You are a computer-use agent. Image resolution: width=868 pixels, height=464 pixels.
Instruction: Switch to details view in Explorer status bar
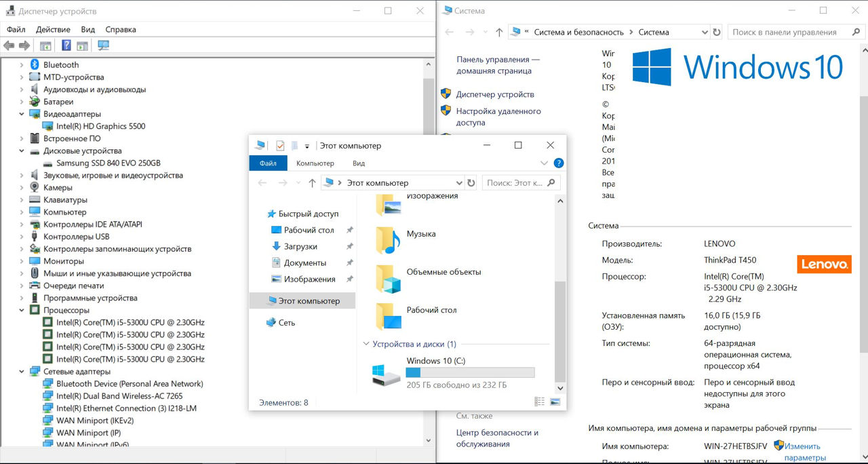pos(539,402)
